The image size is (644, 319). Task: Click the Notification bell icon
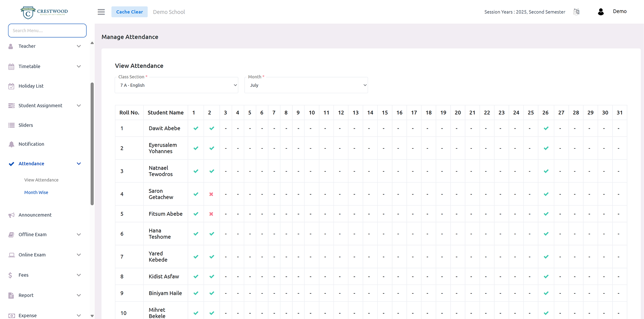click(x=11, y=144)
